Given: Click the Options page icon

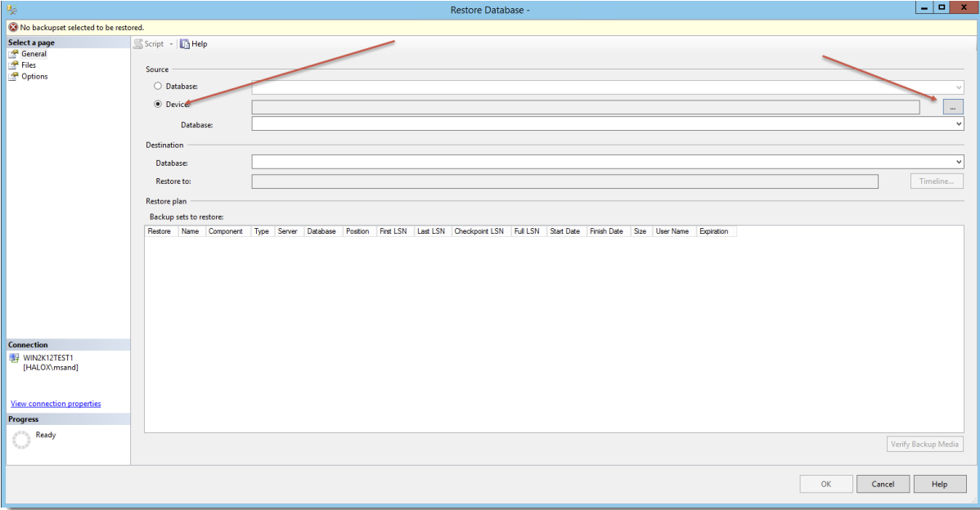Looking at the screenshot, I should (x=14, y=76).
